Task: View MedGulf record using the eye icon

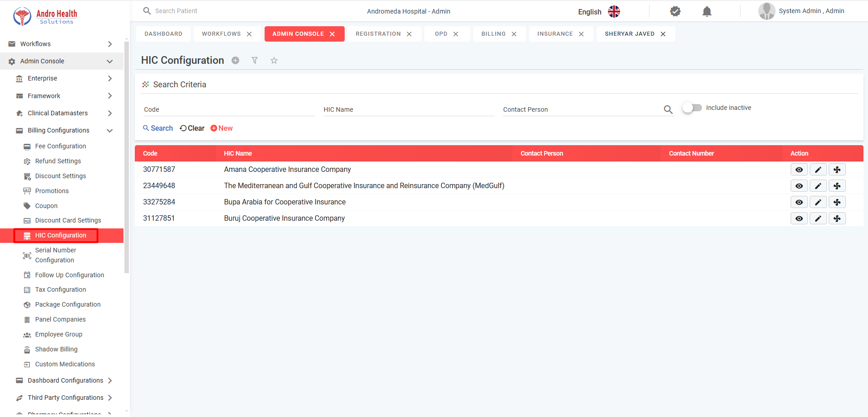Action: [799, 186]
